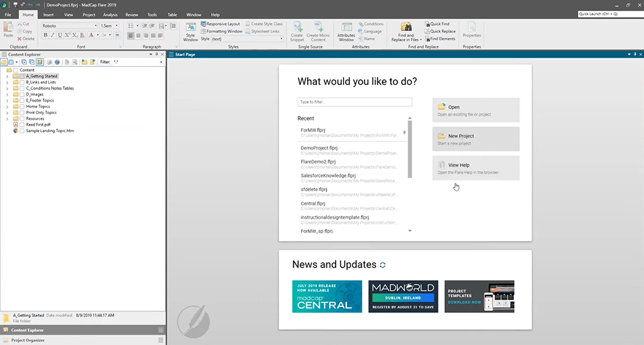Click the Recent list scrollbar
Screen dimensions: 644x345
pyautogui.click(x=410, y=149)
